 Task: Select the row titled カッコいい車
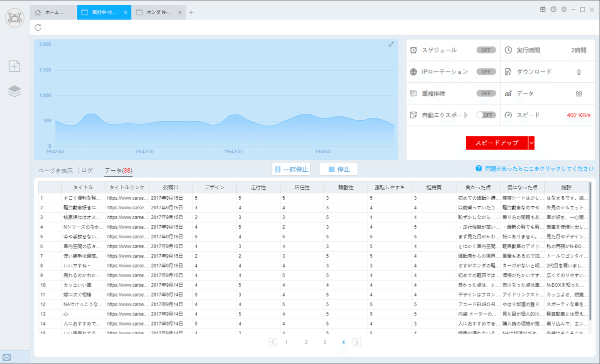pos(313,285)
